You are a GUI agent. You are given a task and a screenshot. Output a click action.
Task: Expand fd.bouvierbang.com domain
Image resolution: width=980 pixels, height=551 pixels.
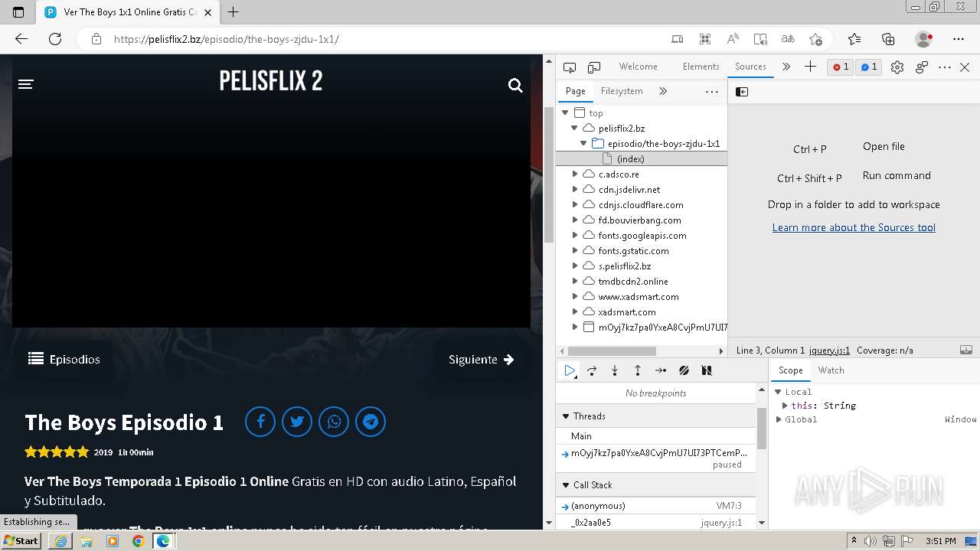pos(575,220)
